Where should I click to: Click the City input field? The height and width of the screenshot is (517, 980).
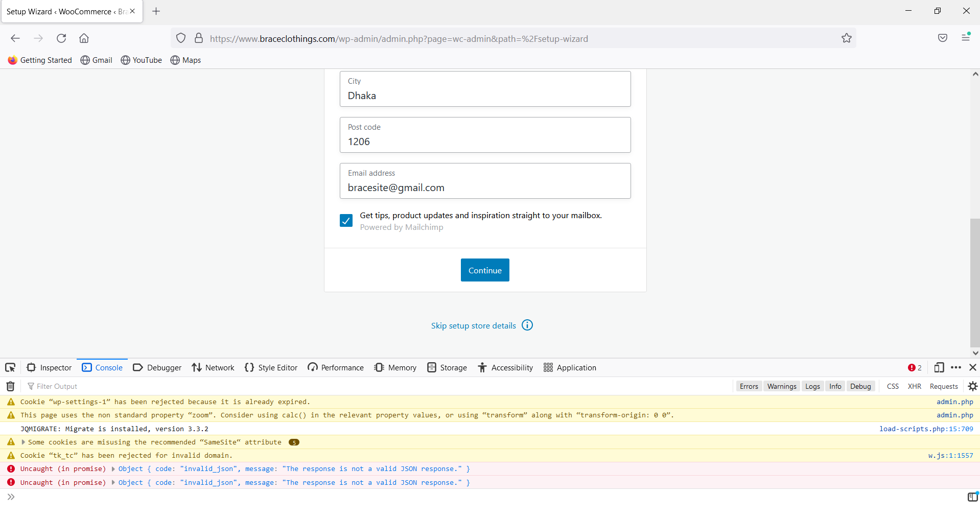point(485,89)
